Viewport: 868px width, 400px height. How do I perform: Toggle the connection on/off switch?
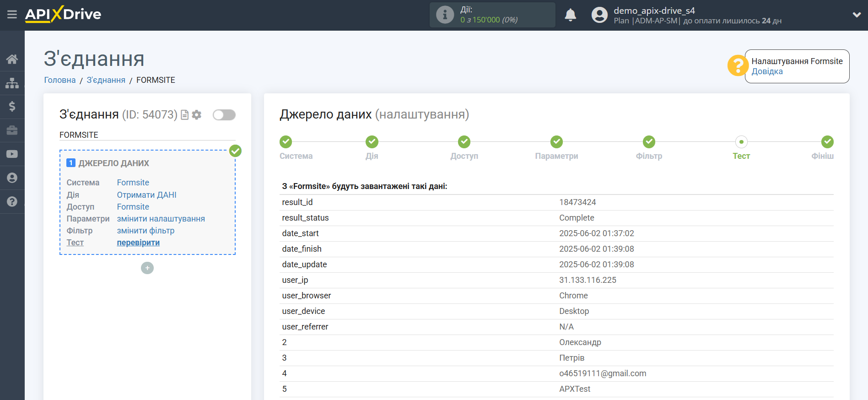click(224, 115)
